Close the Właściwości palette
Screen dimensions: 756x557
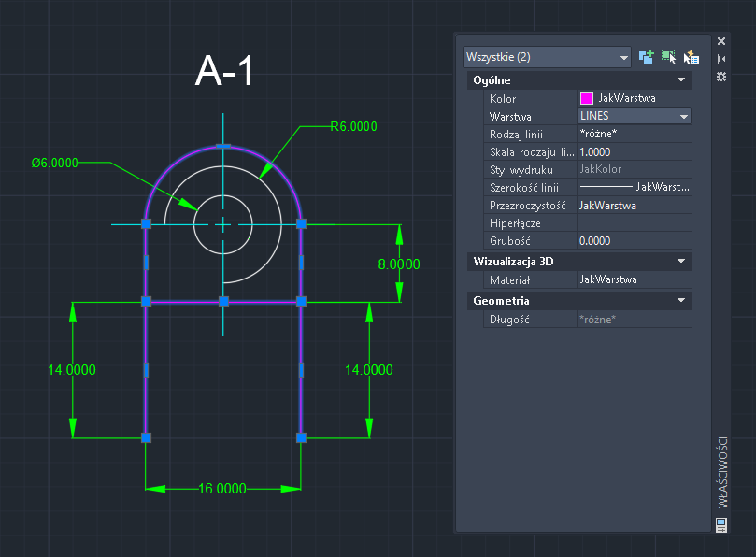point(721,41)
